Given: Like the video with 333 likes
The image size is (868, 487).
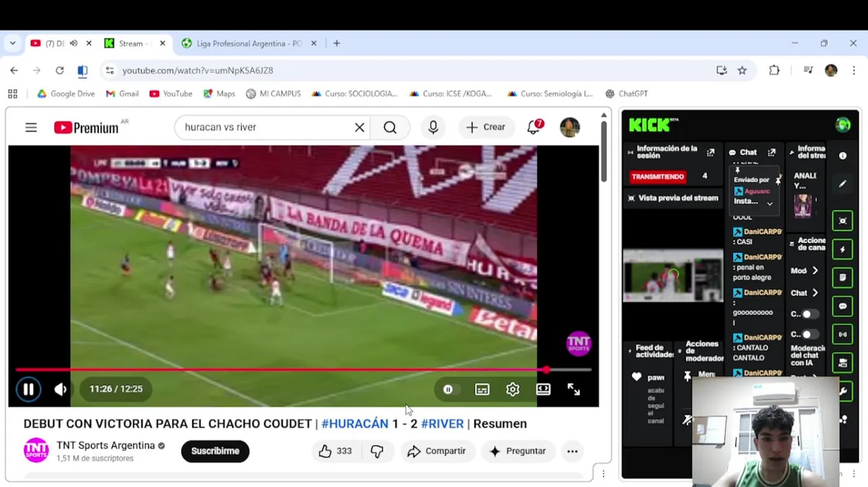Looking at the screenshot, I should [336, 451].
